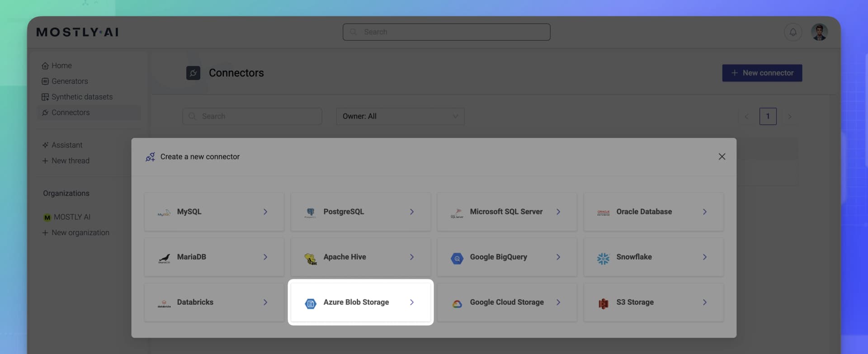The height and width of the screenshot is (354, 868).
Task: Click the Google Cloud Storage icon
Action: point(457,304)
